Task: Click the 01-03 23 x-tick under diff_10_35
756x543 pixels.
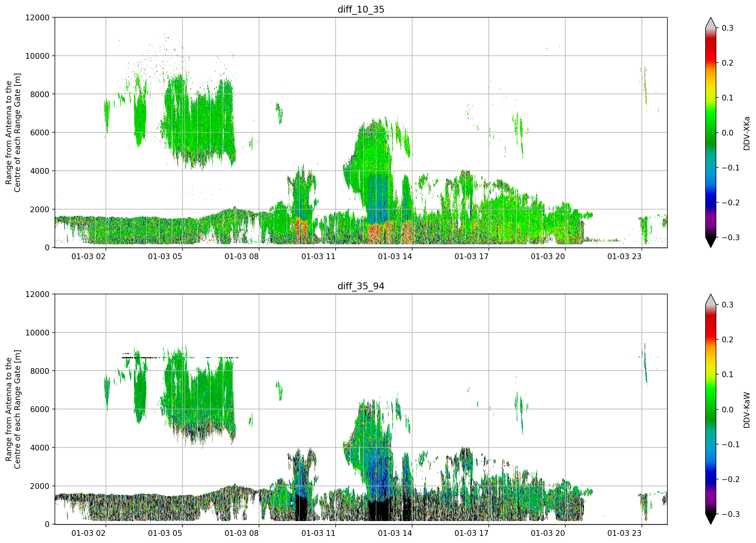Action: coord(624,256)
